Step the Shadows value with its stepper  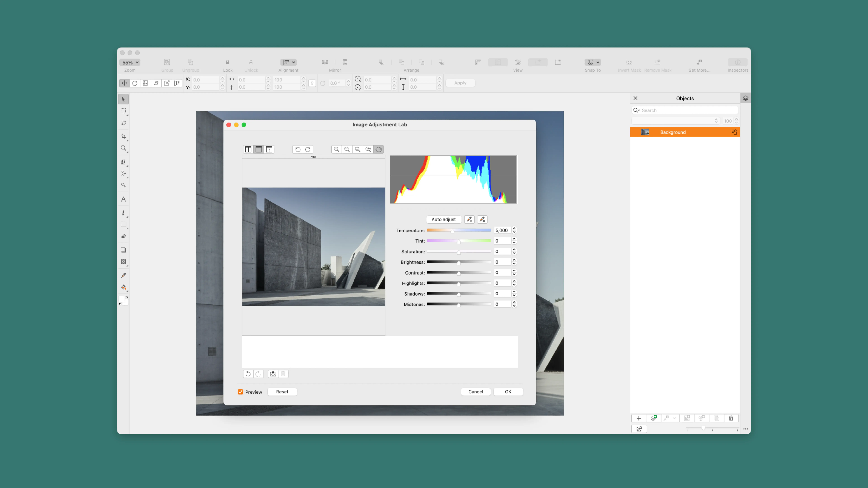pyautogui.click(x=514, y=294)
